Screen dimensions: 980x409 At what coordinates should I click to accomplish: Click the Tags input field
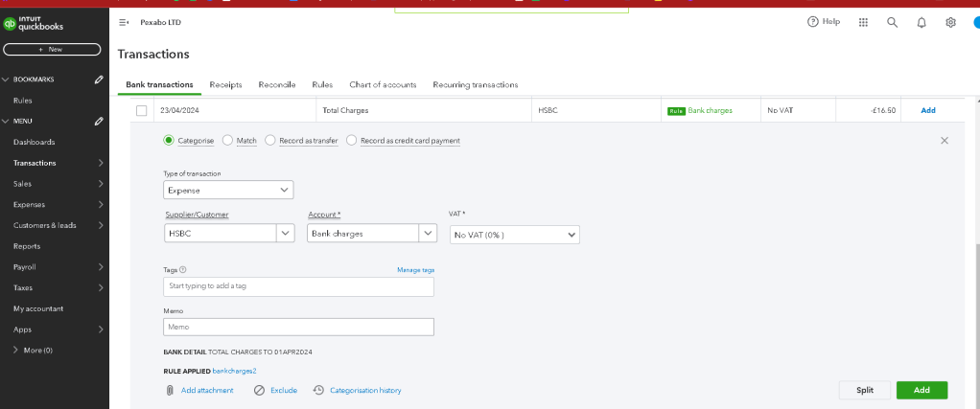(x=299, y=286)
